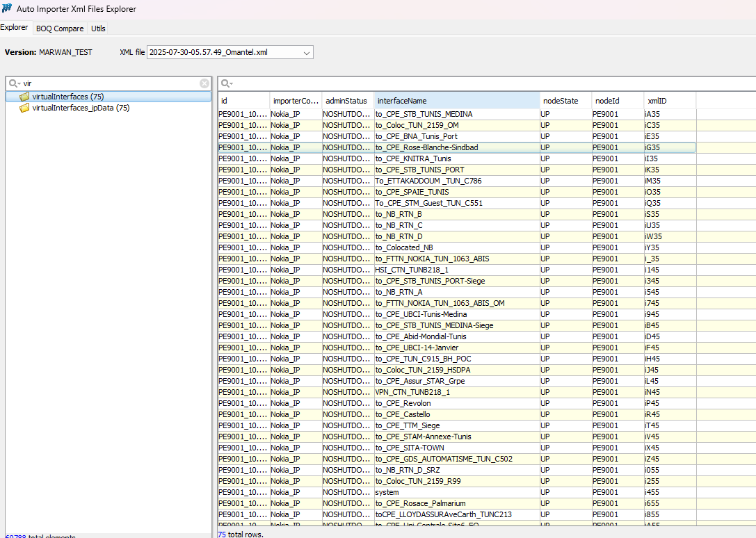Screen dimensions: 756x538
Task: Select row to_CPE_Rose-Blanche-Sindbad
Action: tap(426, 147)
